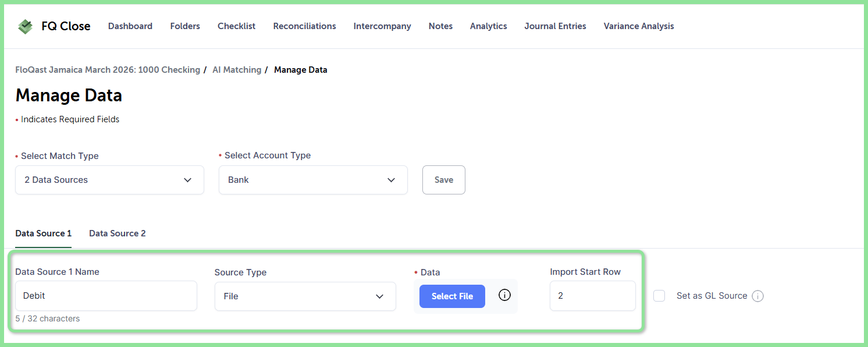The height and width of the screenshot is (347, 868).
Task: Open the Source Type dropdown
Action: [x=305, y=296]
